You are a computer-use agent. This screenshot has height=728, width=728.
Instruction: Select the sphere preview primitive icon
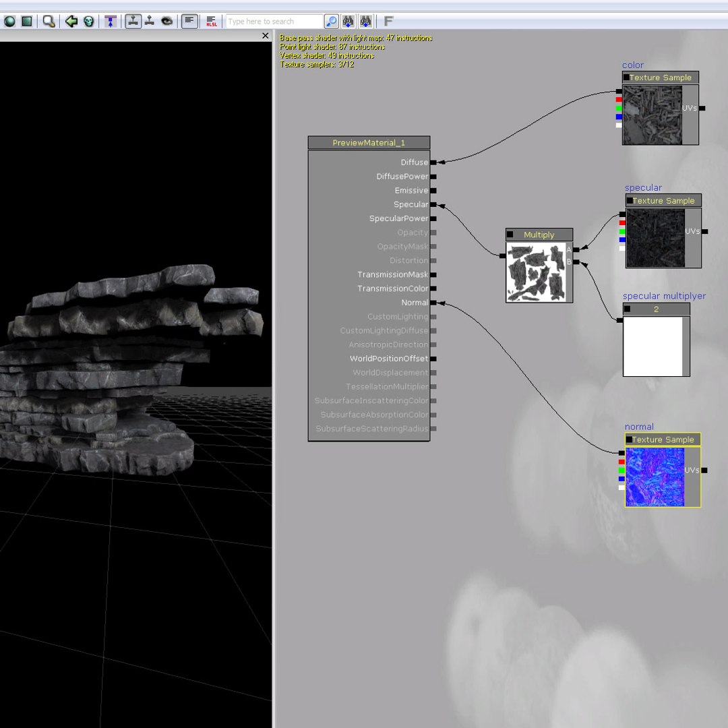pos(9,22)
